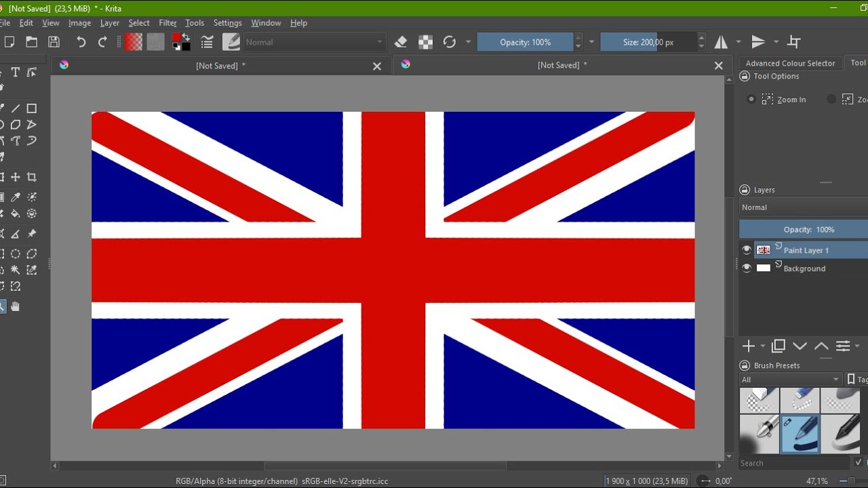Click the foreground/background colour selector
Viewport: 868px width, 488px height.
tap(180, 42)
